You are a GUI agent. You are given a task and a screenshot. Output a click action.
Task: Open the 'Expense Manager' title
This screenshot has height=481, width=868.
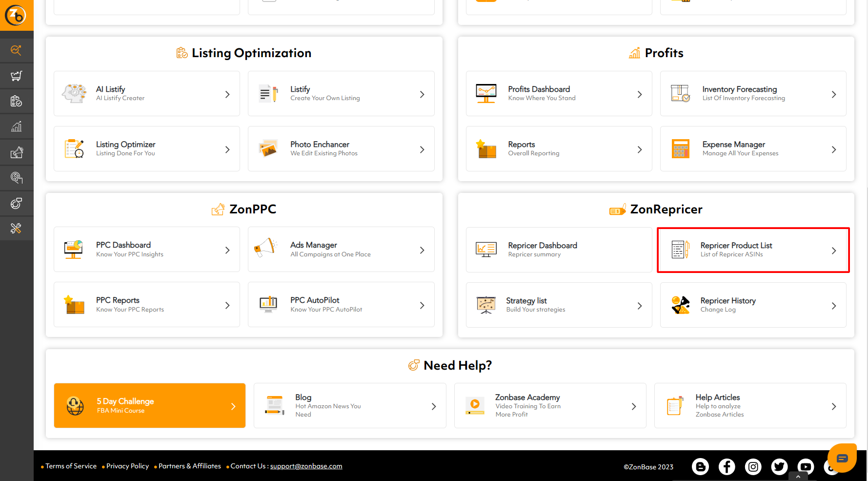pos(734,144)
